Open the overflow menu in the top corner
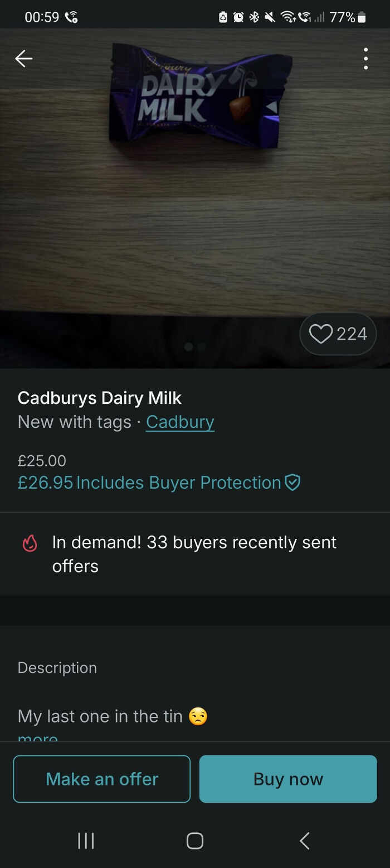The image size is (390, 868). point(366,58)
